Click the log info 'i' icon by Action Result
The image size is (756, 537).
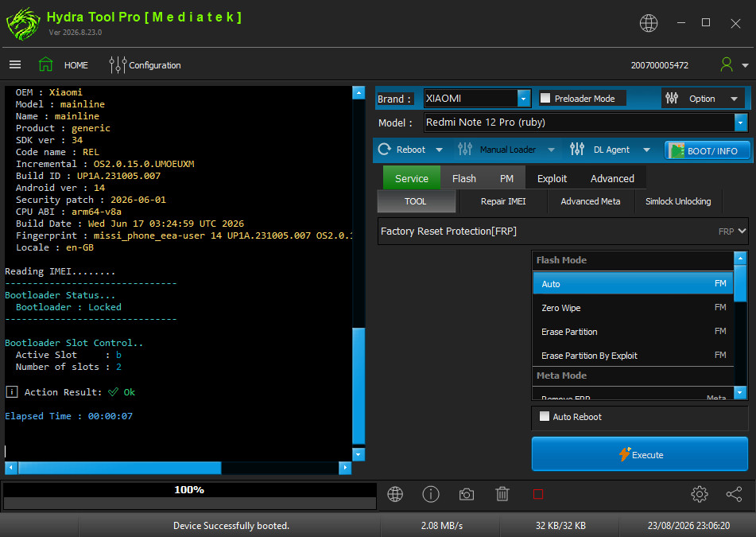[12, 391]
